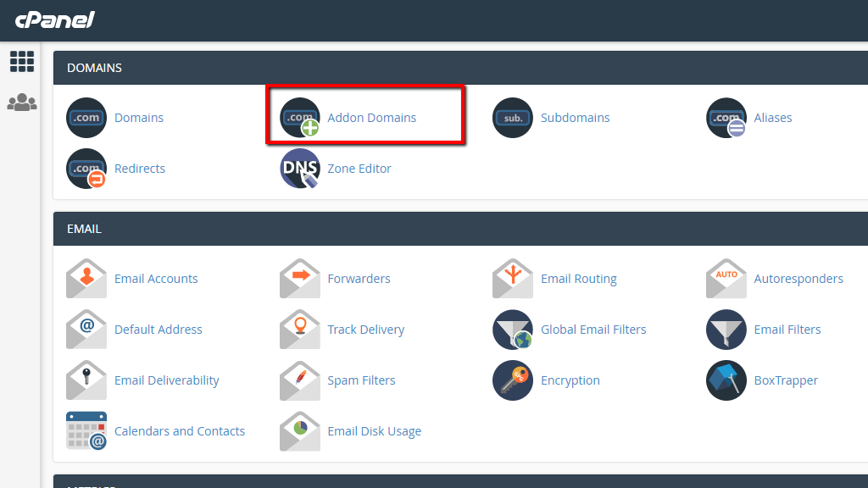The width and height of the screenshot is (868, 488).
Task: Click the Spam Filters feather icon
Action: click(300, 380)
